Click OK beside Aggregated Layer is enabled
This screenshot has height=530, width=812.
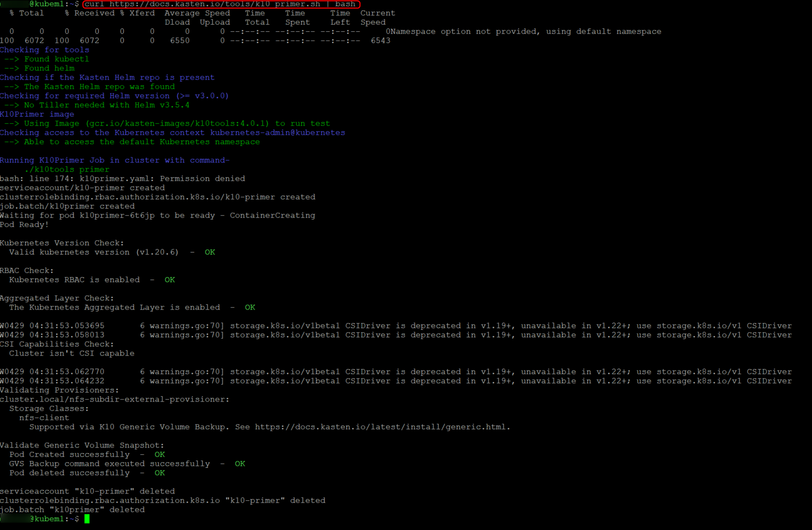pyautogui.click(x=250, y=308)
